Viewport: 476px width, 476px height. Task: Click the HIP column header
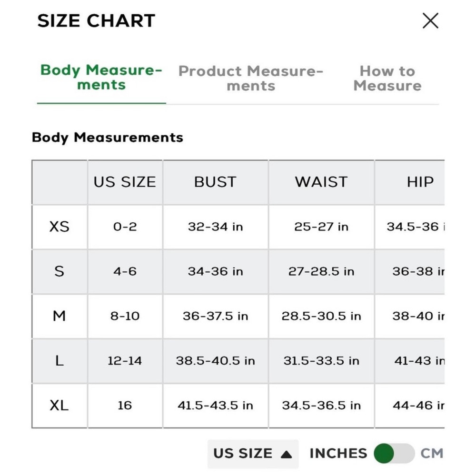(x=420, y=182)
